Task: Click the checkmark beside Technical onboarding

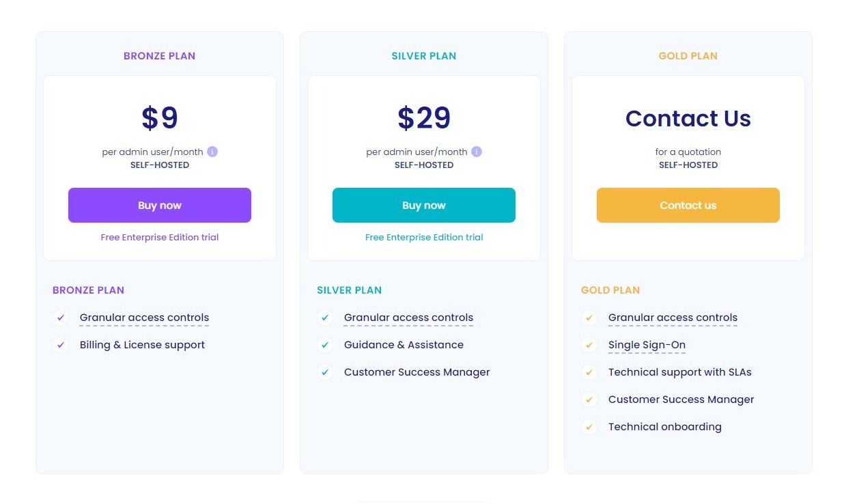Action: tap(589, 427)
